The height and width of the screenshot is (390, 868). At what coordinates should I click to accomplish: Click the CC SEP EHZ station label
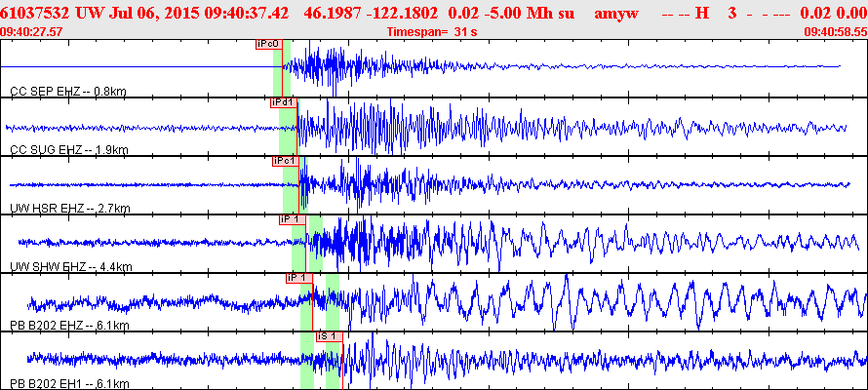tap(67, 92)
